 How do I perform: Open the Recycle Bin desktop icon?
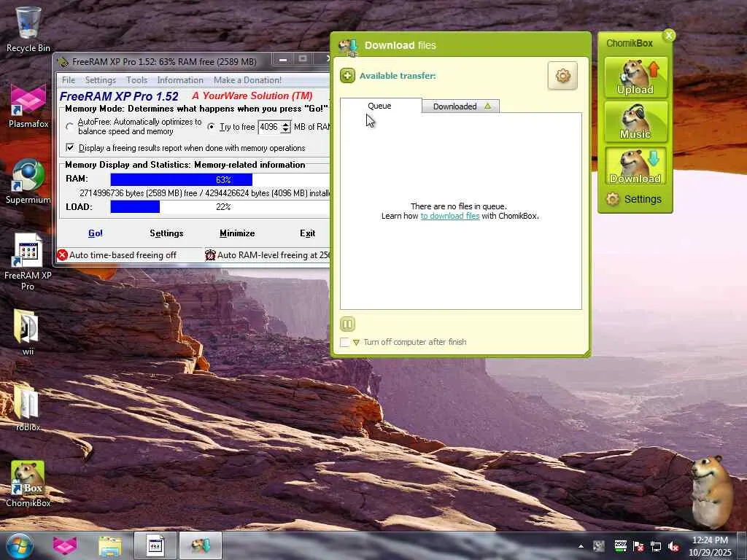coord(28,28)
